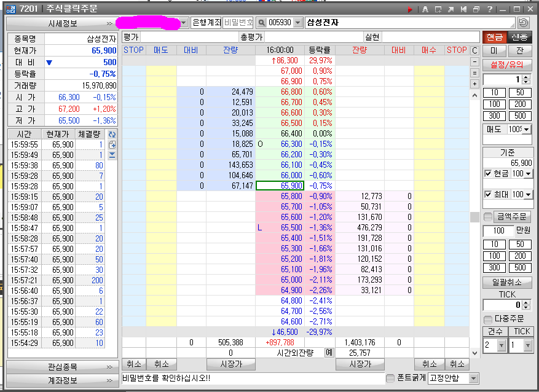Viewport: 539px width, 392px height.
Task: Click the sell-side 시장가 button
Action: 231,364
